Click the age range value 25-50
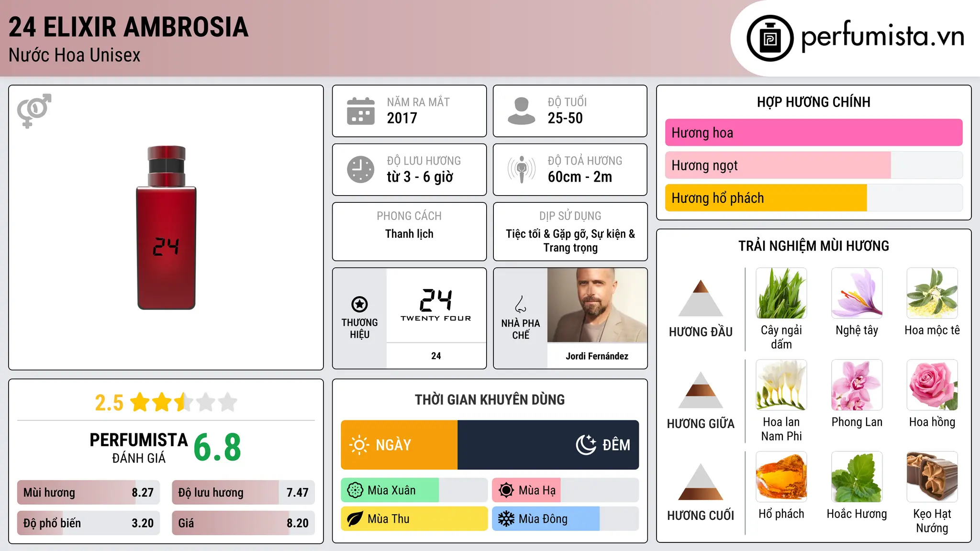Image resolution: width=980 pixels, height=551 pixels. (x=565, y=118)
